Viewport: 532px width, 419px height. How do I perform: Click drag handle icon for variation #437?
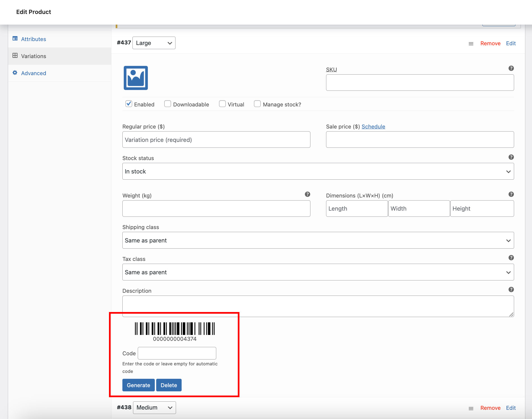471,44
